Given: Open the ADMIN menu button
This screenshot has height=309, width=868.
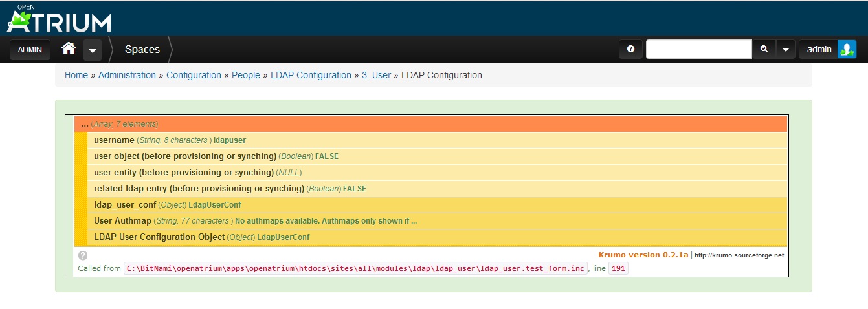Looking at the screenshot, I should (x=30, y=49).
